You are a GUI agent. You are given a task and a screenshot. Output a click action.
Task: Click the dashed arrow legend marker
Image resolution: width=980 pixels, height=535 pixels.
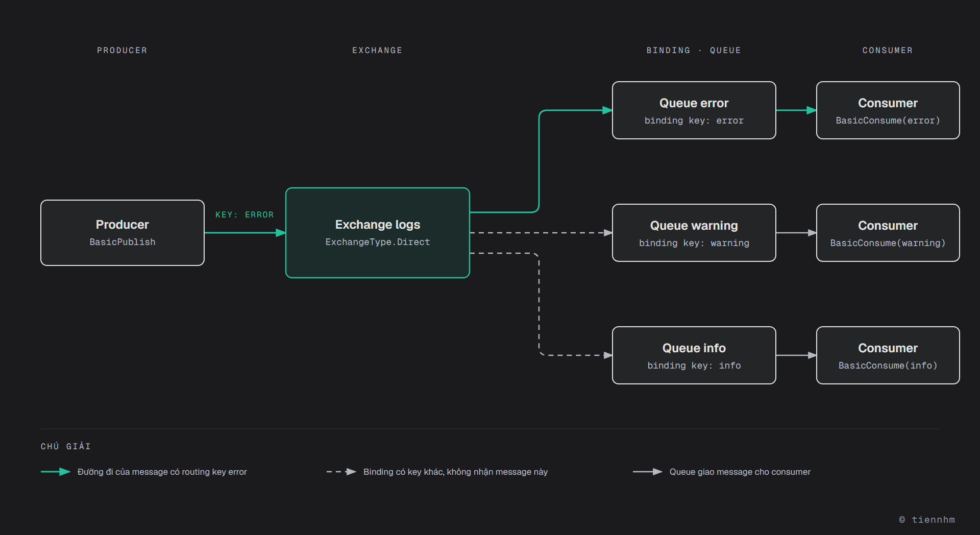click(341, 472)
